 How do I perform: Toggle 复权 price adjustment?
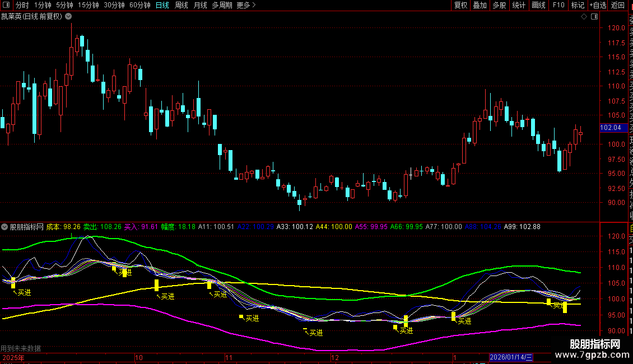(460, 5)
